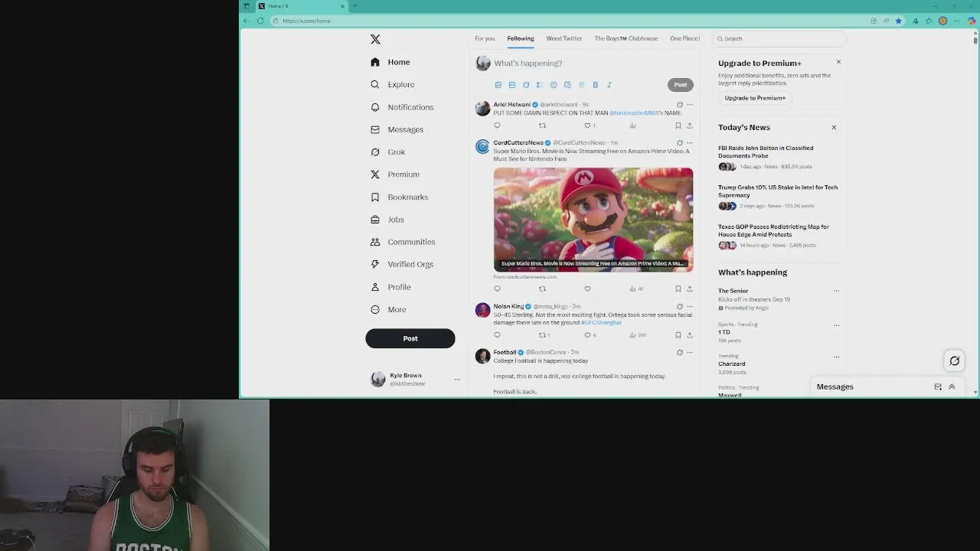The image size is (980, 551).
Task: Like the CordCuttersNews post
Action: (587, 289)
